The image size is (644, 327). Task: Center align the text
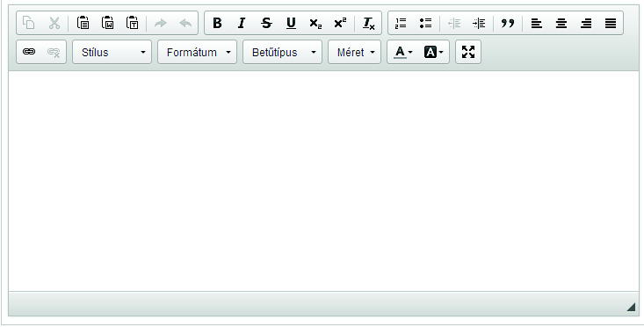click(x=561, y=23)
